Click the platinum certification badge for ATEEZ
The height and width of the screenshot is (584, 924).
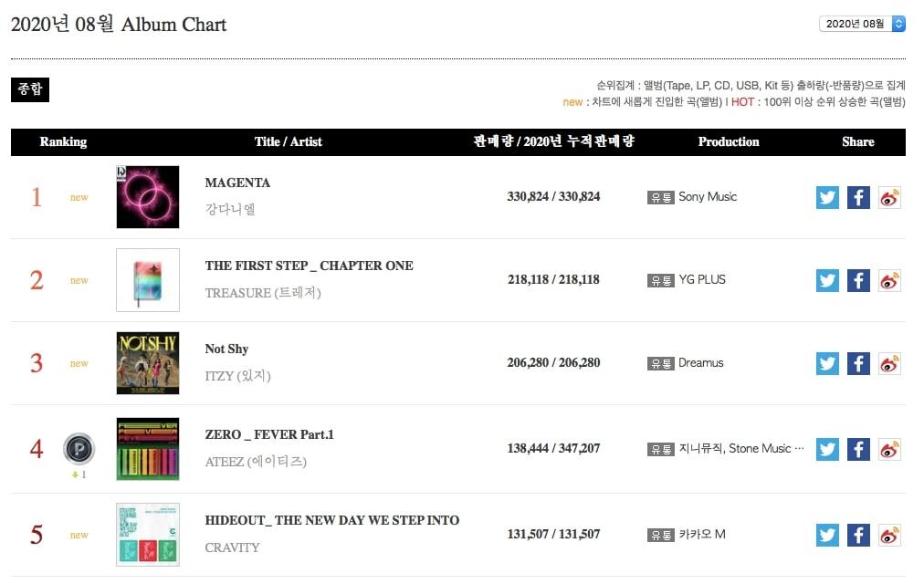pyautogui.click(x=79, y=448)
